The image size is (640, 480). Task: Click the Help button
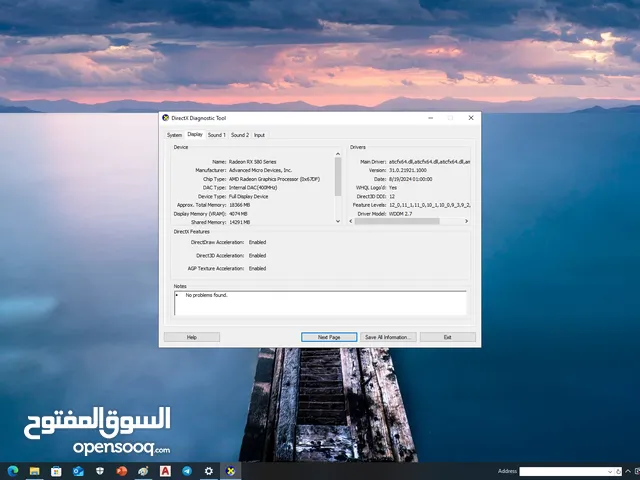click(x=192, y=337)
